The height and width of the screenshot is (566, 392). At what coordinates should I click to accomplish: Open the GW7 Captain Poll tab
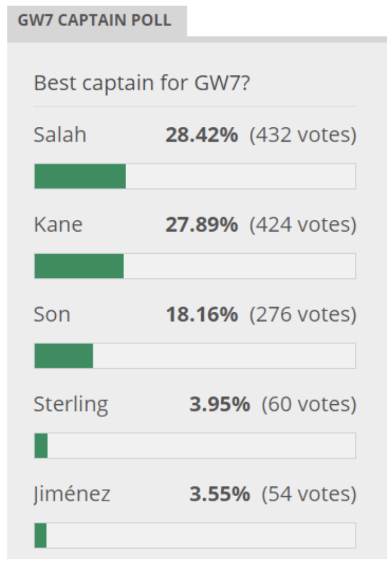point(97,20)
